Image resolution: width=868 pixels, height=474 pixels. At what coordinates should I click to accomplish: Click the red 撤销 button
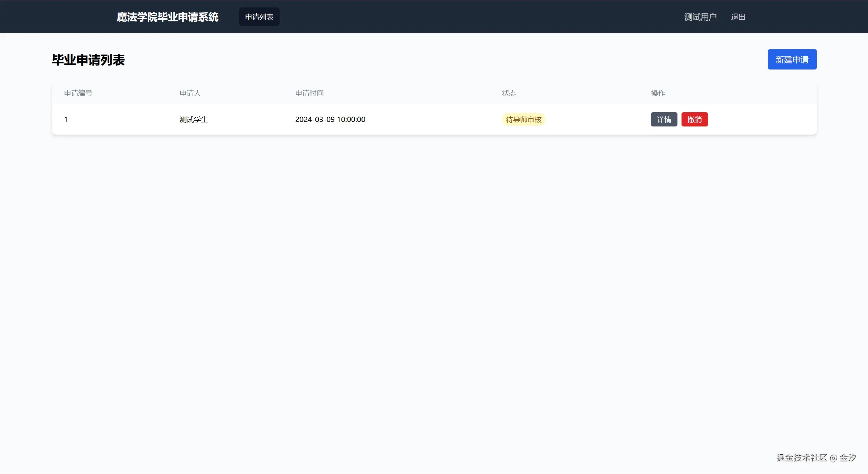pyautogui.click(x=694, y=119)
